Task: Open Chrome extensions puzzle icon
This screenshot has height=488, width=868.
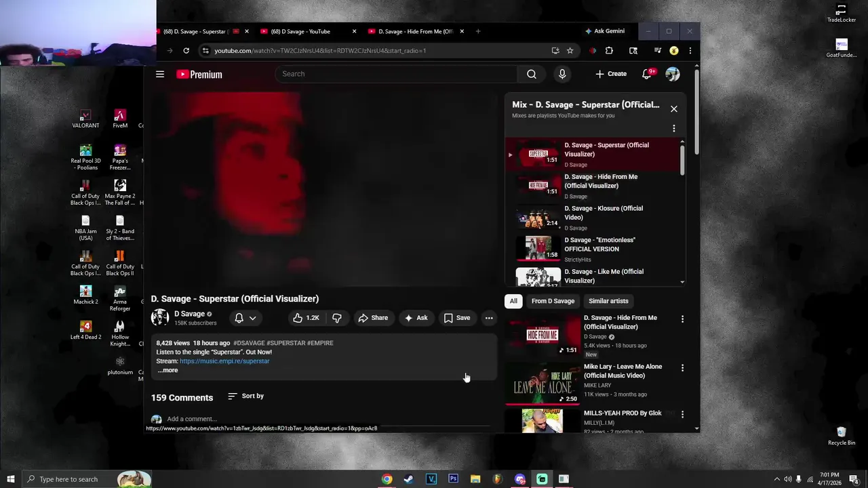Action: pos(609,51)
